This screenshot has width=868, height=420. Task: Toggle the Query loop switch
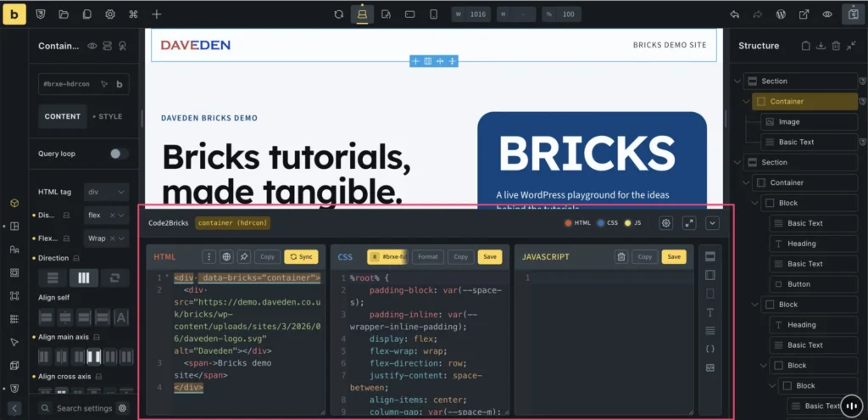pyautogui.click(x=119, y=154)
